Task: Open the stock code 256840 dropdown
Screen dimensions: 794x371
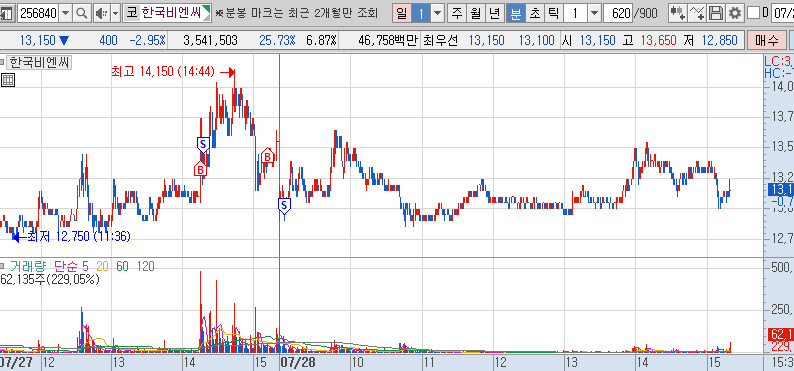Action: pyautogui.click(x=65, y=13)
